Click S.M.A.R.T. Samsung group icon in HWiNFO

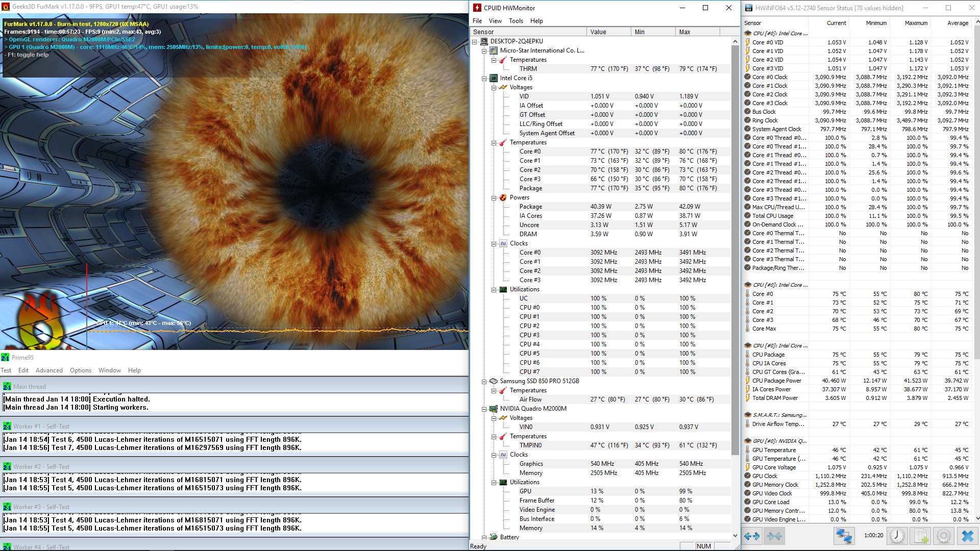(748, 415)
